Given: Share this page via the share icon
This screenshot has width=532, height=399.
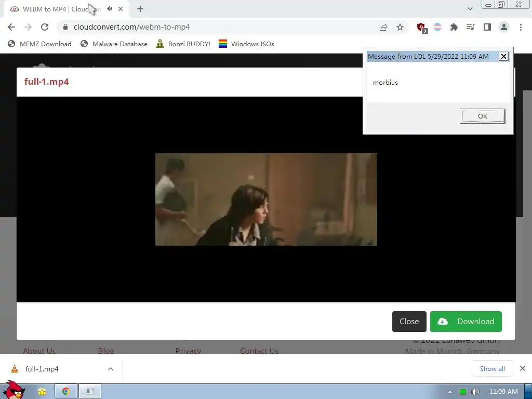Looking at the screenshot, I should pyautogui.click(x=383, y=27).
